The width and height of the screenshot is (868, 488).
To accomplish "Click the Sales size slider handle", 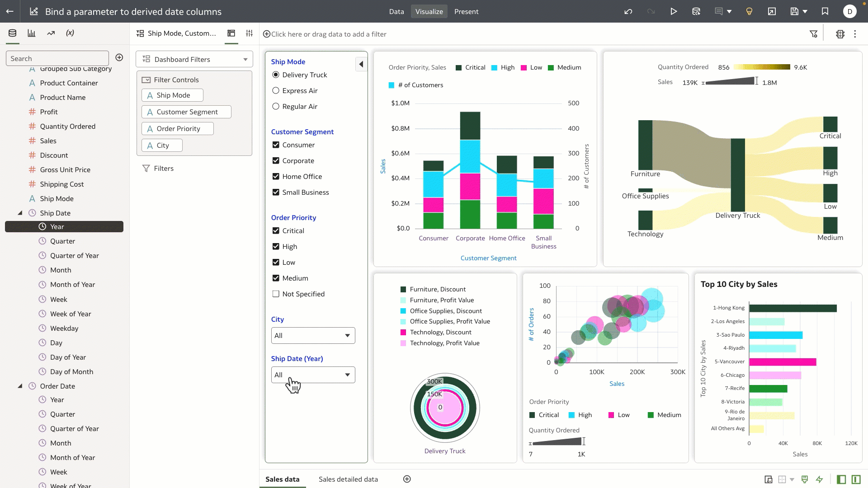I will 756,81.
